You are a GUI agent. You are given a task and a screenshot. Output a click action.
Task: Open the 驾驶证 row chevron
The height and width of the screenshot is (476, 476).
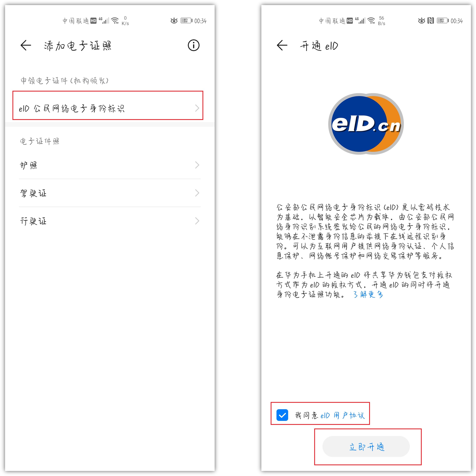(197, 193)
